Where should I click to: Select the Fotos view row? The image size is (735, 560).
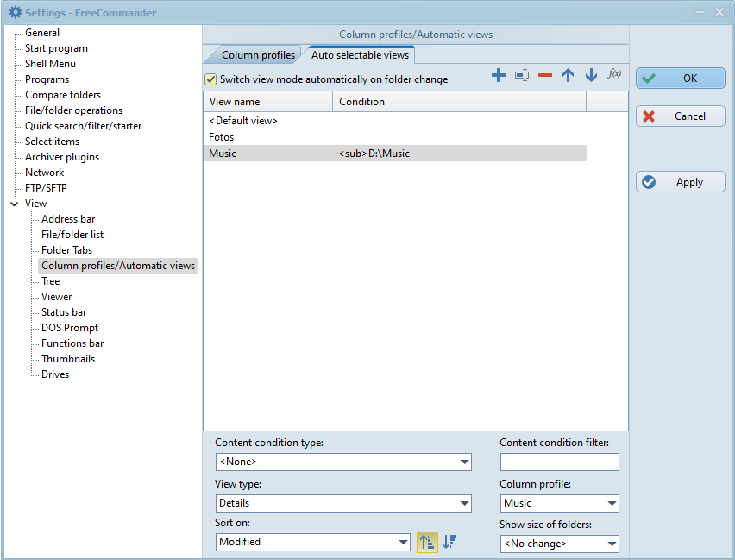click(x=395, y=137)
